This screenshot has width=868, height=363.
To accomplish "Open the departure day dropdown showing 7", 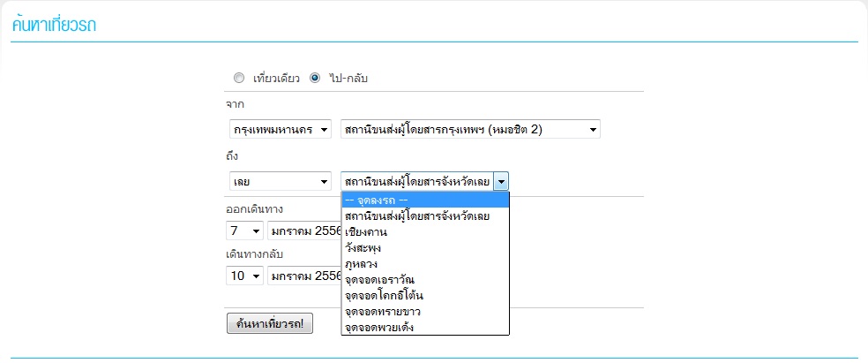I will click(244, 231).
